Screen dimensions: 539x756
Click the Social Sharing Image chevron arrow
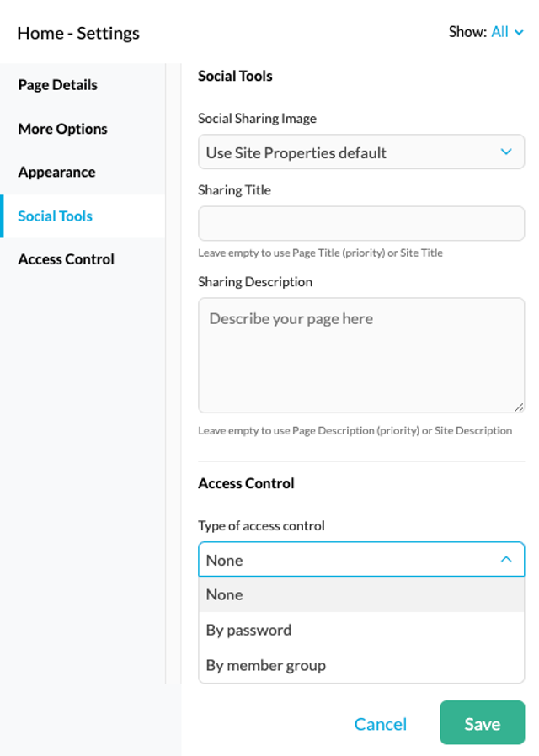coord(506,152)
